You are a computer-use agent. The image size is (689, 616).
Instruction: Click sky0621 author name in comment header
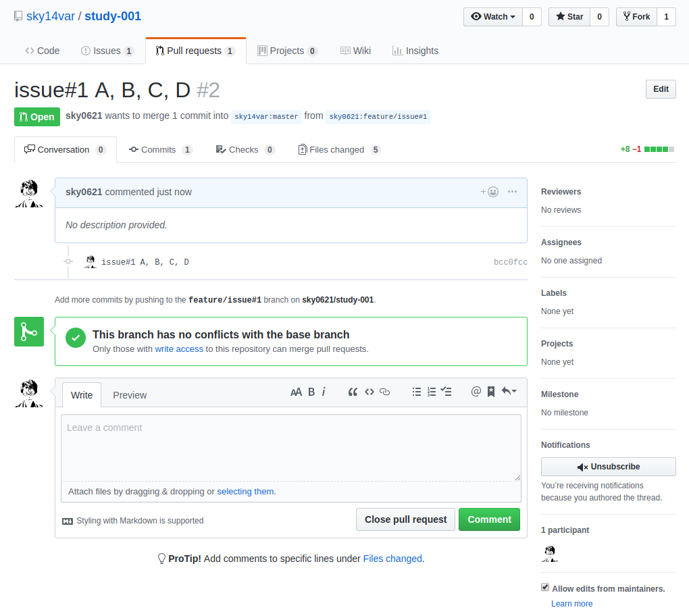(x=84, y=192)
